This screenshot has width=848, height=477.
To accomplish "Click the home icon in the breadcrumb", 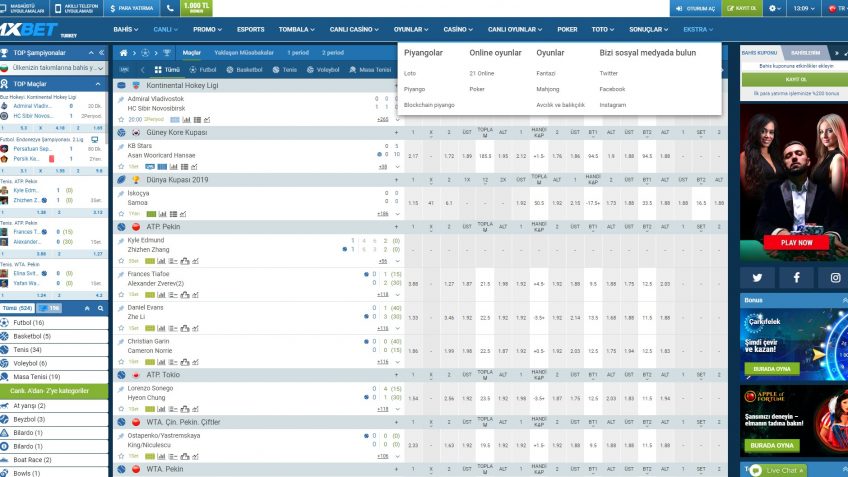I will click(122, 51).
